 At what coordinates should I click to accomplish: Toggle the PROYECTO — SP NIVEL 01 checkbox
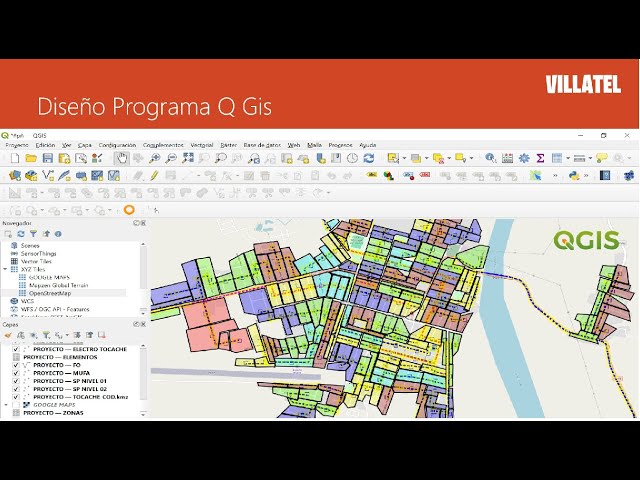pyautogui.click(x=16, y=381)
